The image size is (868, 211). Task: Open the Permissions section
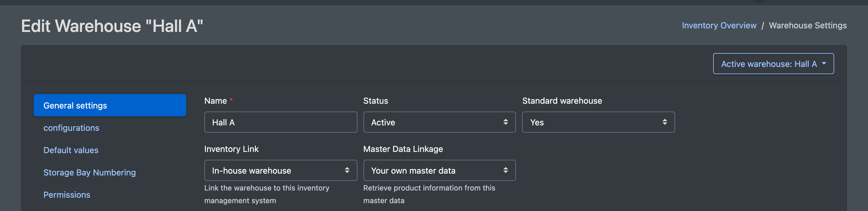[x=67, y=194]
